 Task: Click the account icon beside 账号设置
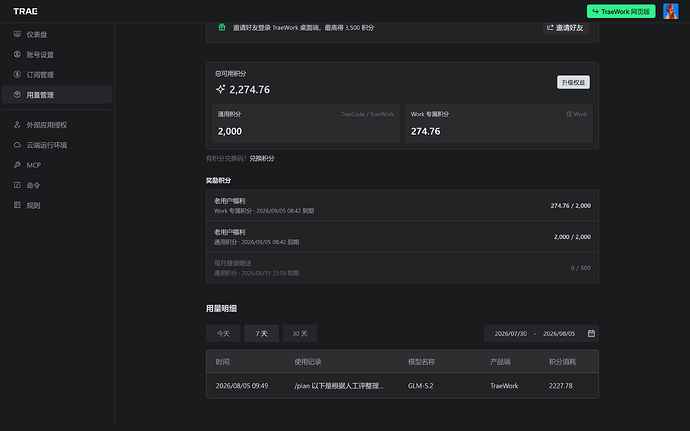pyautogui.click(x=17, y=54)
